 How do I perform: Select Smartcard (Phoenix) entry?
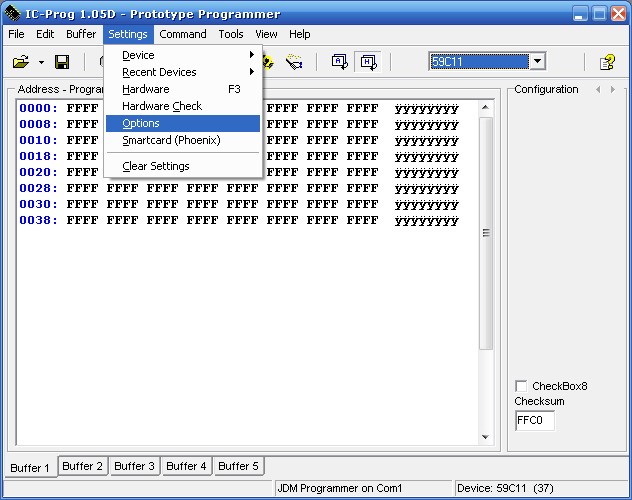(x=183, y=140)
